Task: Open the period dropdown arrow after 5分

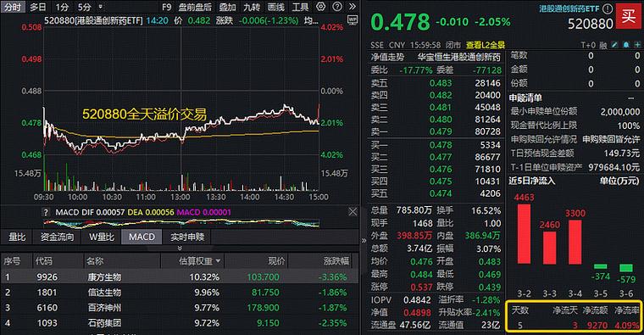Action: pyautogui.click(x=101, y=7)
